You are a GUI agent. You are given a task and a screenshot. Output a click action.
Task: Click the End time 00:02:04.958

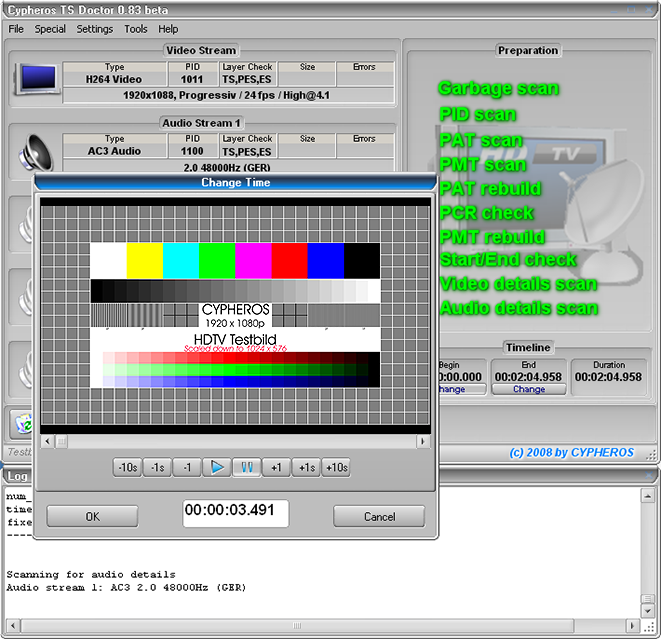(x=528, y=376)
